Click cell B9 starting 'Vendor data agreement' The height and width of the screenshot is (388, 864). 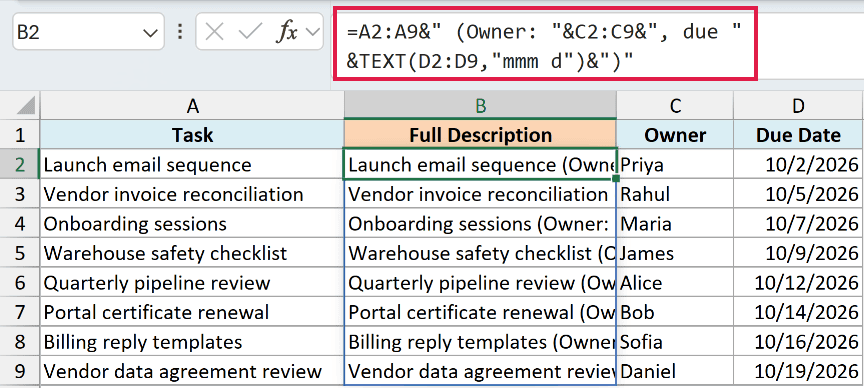[480, 371]
